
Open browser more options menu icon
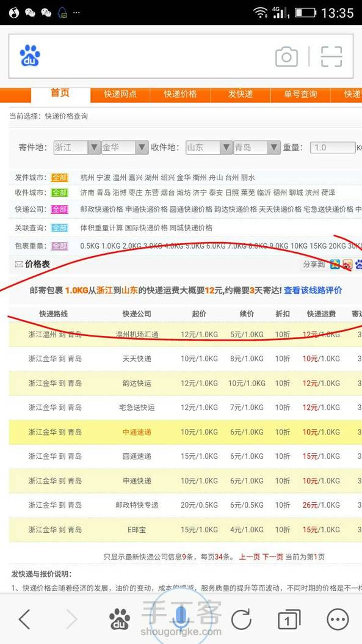click(x=338, y=619)
